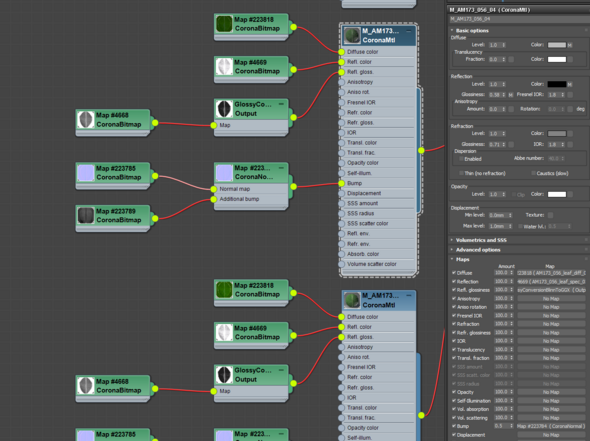
Task: Click output socket of upper Map #223818 node
Action: (x=293, y=27)
